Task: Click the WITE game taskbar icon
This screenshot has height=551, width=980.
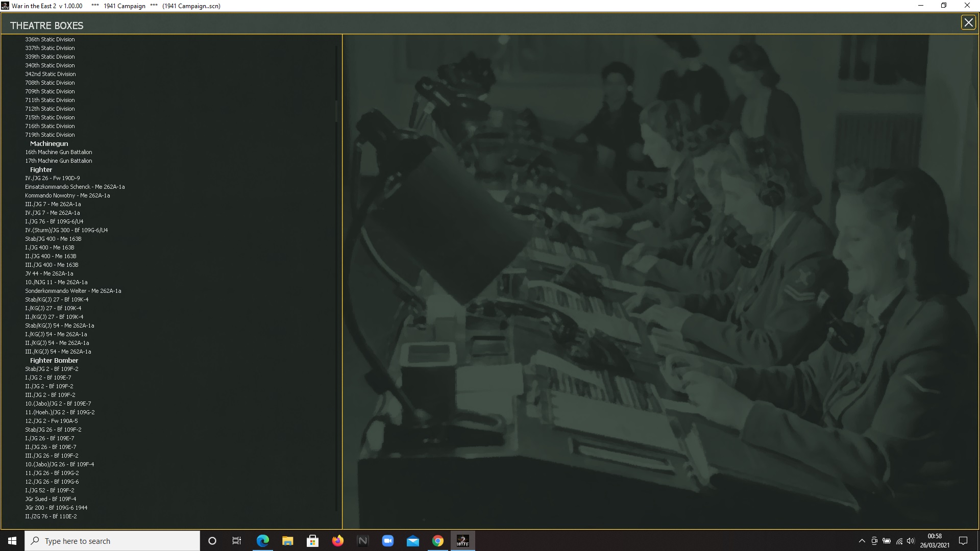Action: (462, 541)
